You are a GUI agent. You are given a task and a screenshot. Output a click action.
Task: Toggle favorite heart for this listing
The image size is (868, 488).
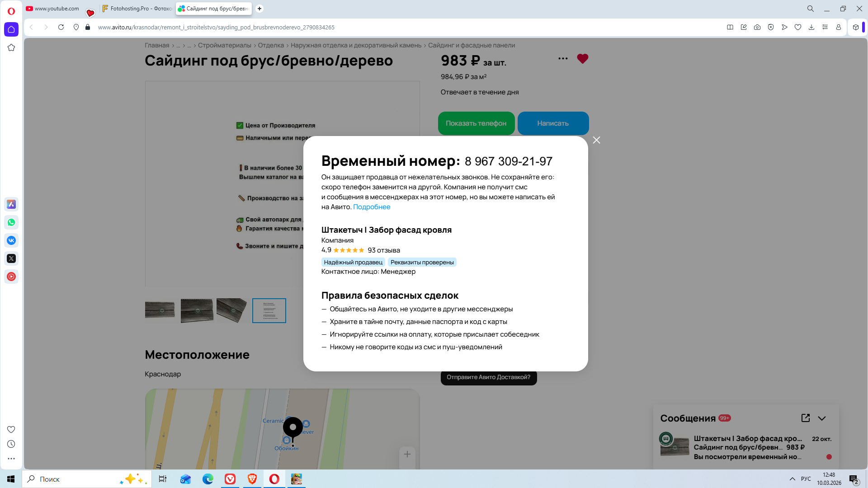click(582, 59)
